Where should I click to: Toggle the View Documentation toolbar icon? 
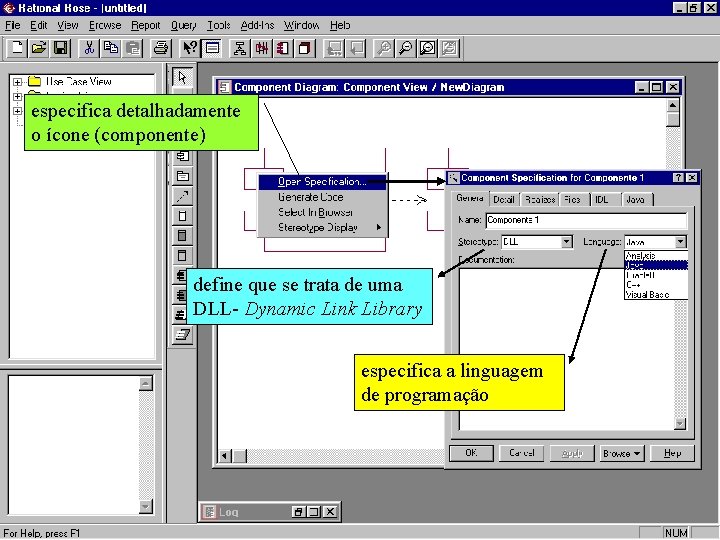coord(212,48)
